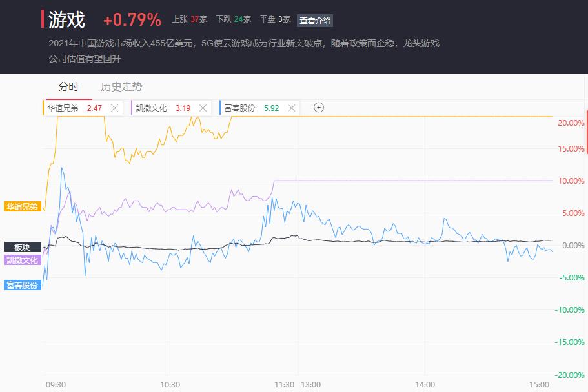This screenshot has width=588, height=392.
Task: Switch to the 分时 tab
Action: [x=68, y=87]
